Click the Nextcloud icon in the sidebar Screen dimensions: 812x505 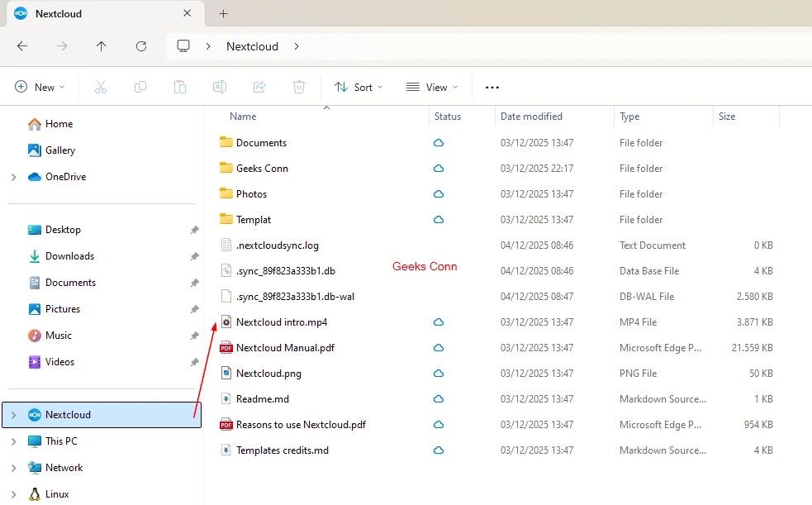coord(35,414)
